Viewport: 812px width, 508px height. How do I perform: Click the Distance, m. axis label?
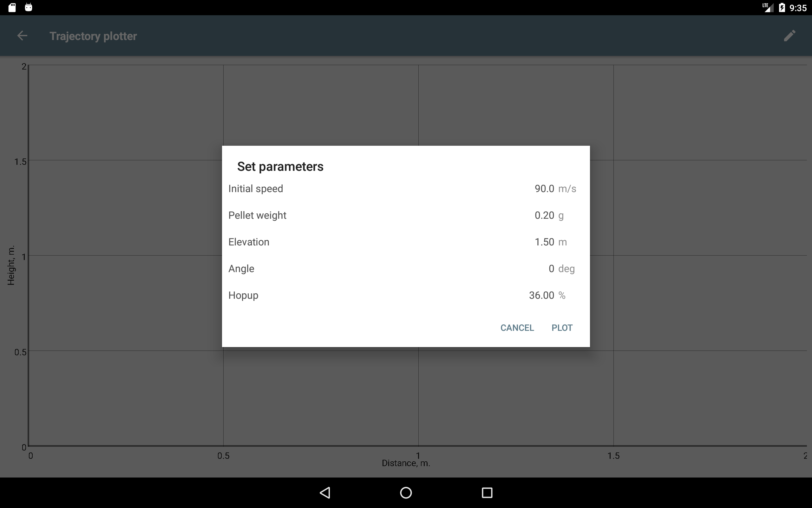point(406,463)
